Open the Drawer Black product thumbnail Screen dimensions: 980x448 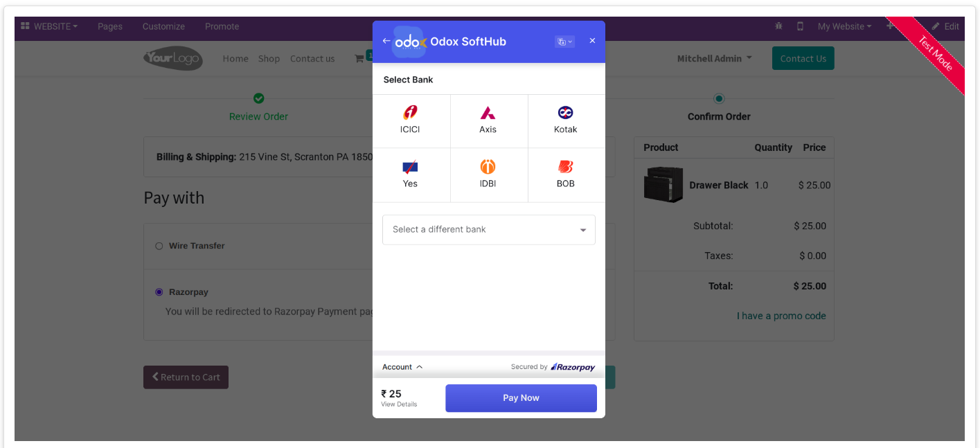pyautogui.click(x=663, y=185)
